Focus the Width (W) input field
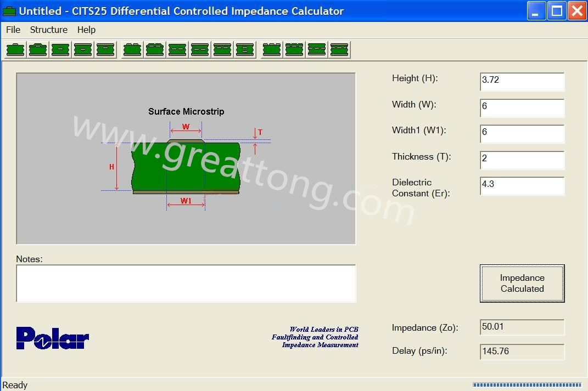Viewport: 588px width, 391px height. point(522,107)
